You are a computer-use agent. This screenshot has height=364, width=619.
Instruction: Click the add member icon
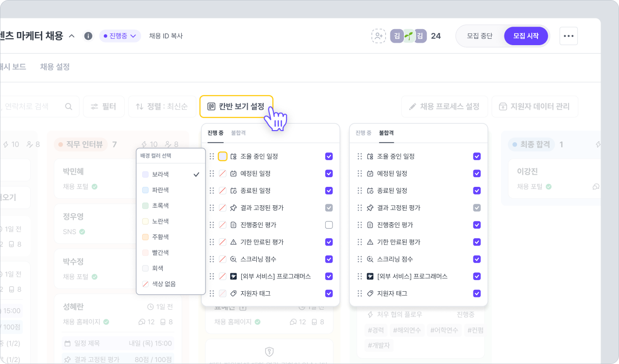(378, 36)
